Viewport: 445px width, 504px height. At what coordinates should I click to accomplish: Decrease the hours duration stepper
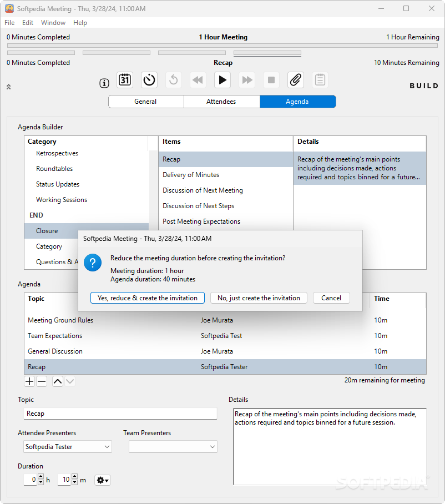click(41, 482)
